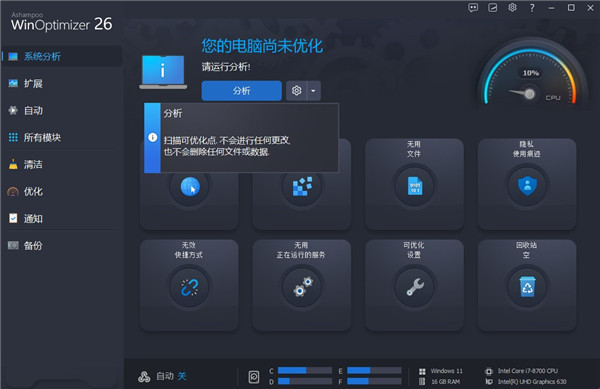Open the 无用文件 binary file icon
The height and width of the screenshot is (389, 600).
[414, 186]
